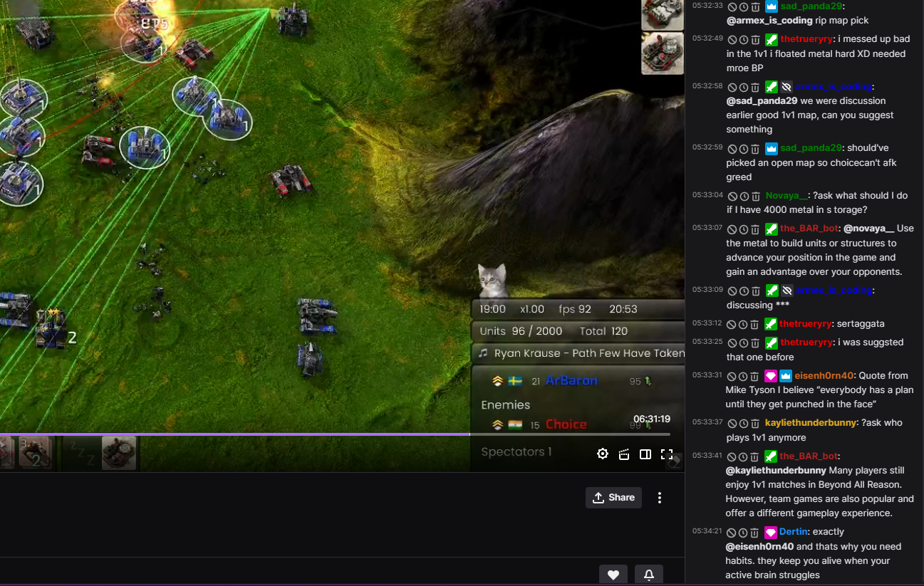Image resolution: width=924 pixels, height=586 pixels.
Task: Open armex_is_coding's profile from the 05:32:58 message
Action: coord(834,87)
